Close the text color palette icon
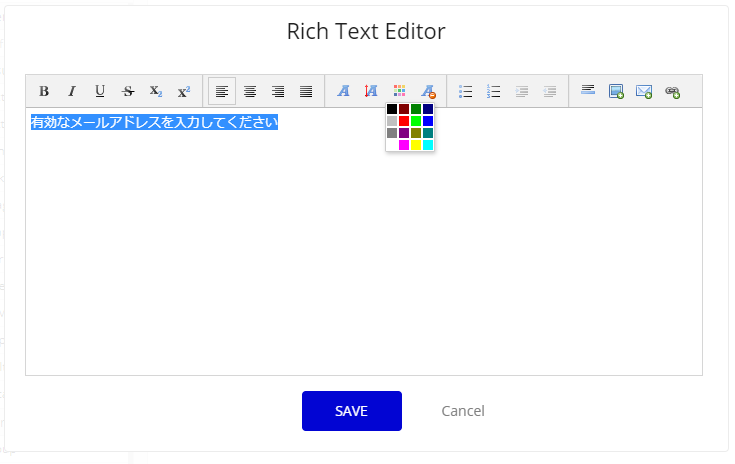 399,90
